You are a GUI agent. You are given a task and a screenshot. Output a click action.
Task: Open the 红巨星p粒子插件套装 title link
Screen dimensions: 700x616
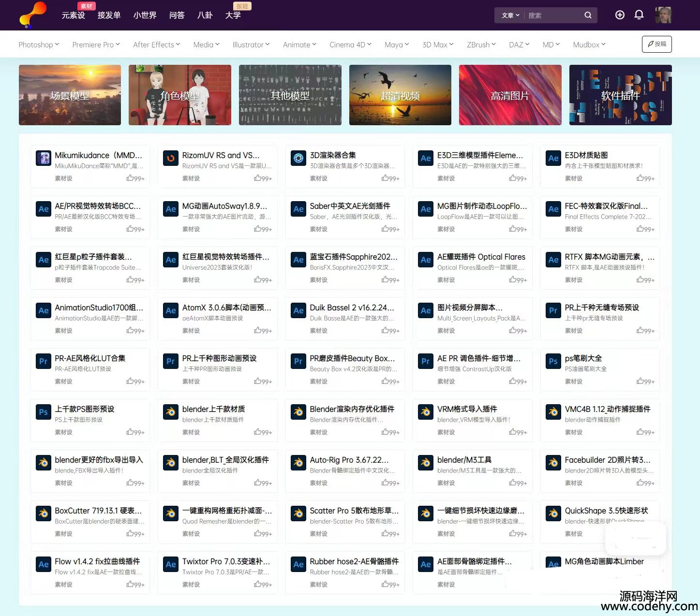[93, 257]
